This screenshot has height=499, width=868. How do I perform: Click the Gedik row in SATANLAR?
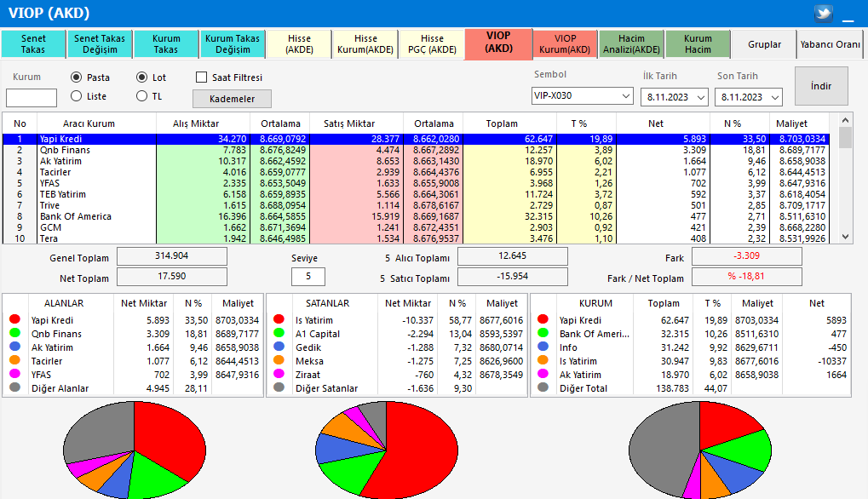(397, 347)
